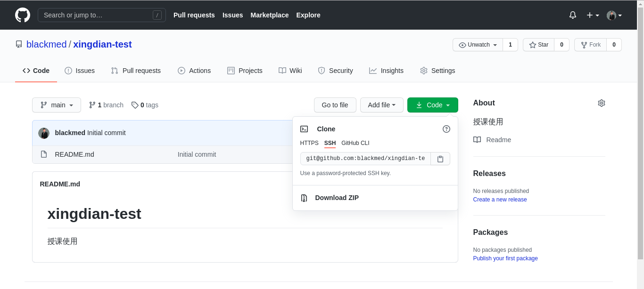This screenshot has width=644, height=289.
Task: Select the GitHub CLI clone tab
Action: tap(355, 143)
